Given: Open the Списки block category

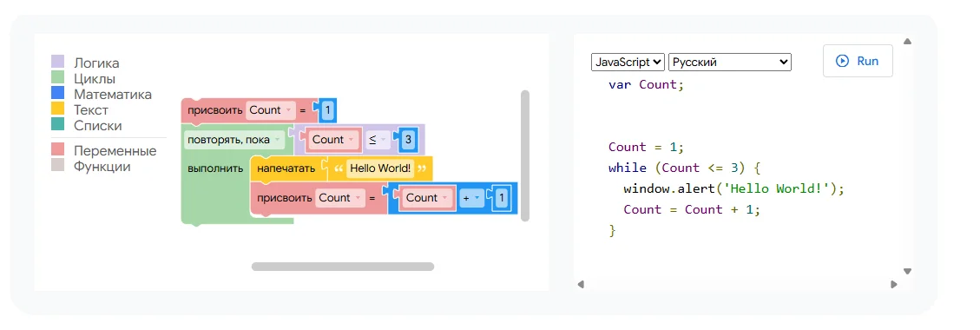Looking at the screenshot, I should coord(97,126).
